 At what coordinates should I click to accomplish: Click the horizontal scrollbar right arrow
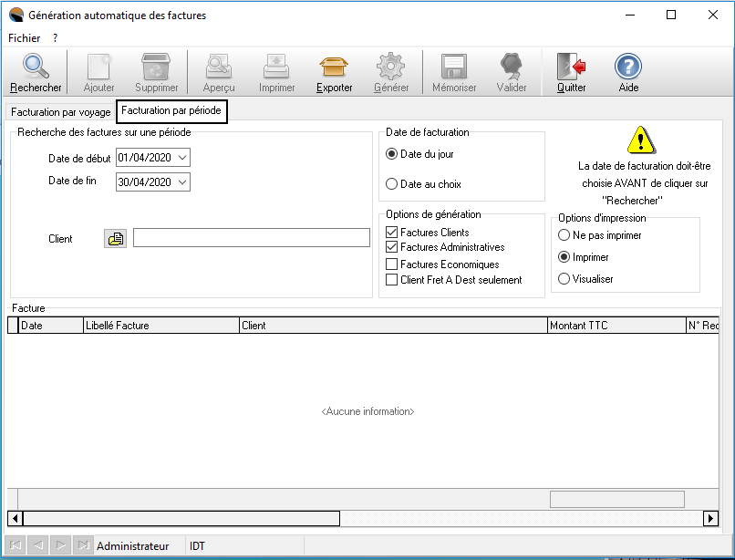point(710,518)
